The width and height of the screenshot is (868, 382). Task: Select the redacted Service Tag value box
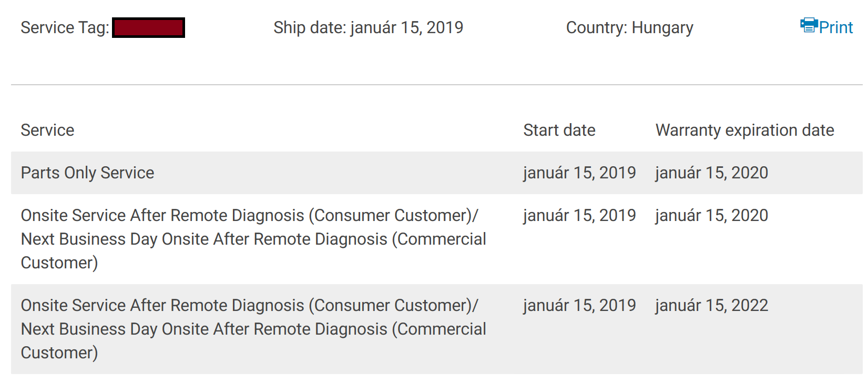click(148, 28)
